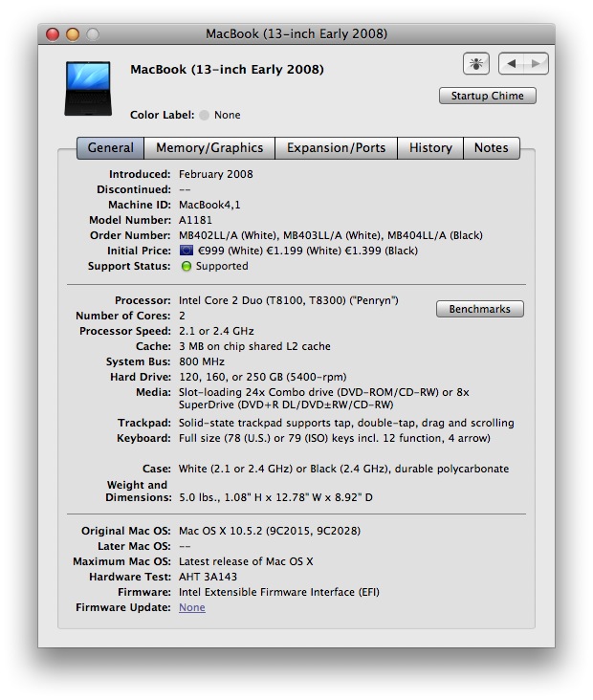Open the Firmware Update None link
This screenshot has height=700, width=593.
(192, 607)
